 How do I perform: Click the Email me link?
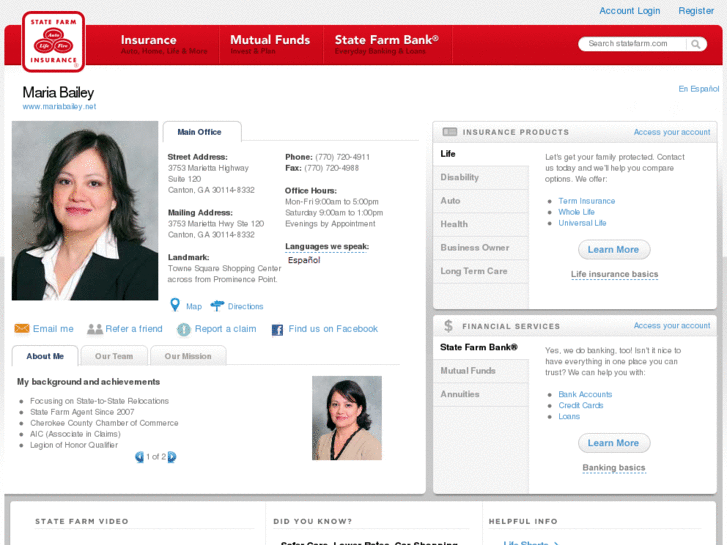click(x=53, y=328)
